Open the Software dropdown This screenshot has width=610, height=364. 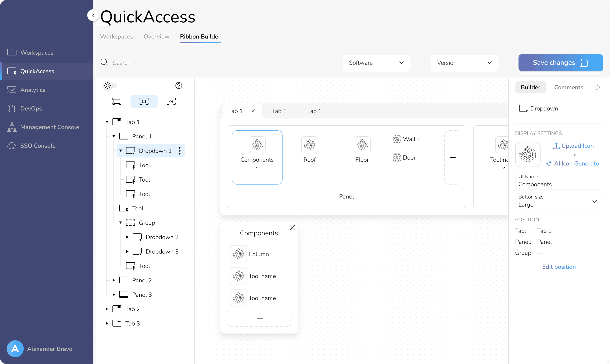tap(376, 63)
